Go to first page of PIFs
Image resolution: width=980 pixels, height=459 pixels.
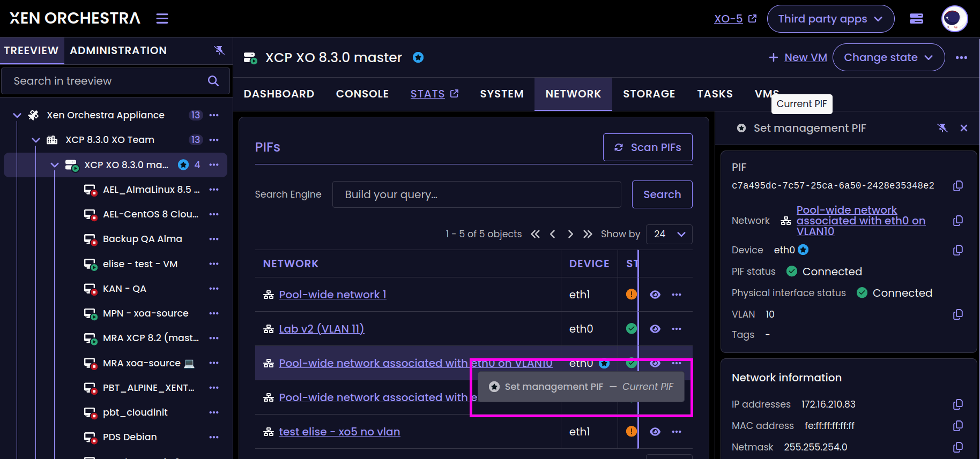point(535,234)
